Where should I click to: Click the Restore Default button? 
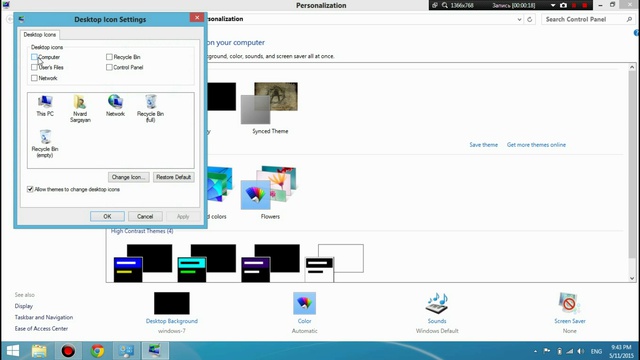[173, 177]
